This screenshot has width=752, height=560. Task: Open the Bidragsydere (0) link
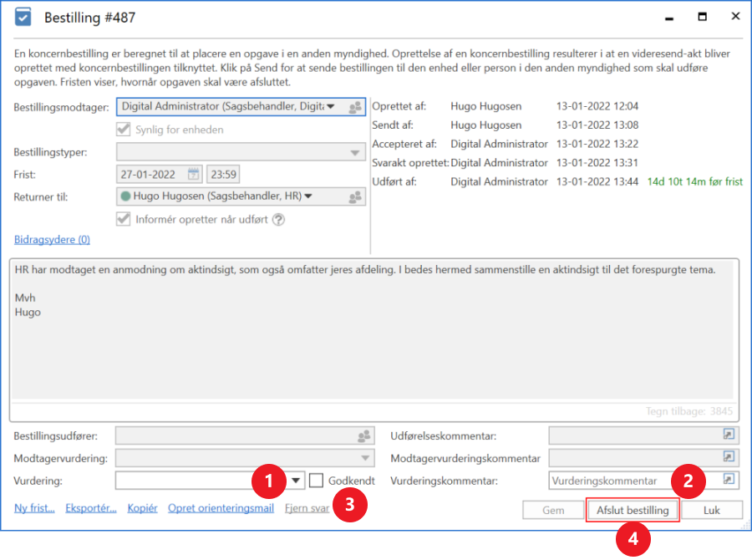coord(52,240)
